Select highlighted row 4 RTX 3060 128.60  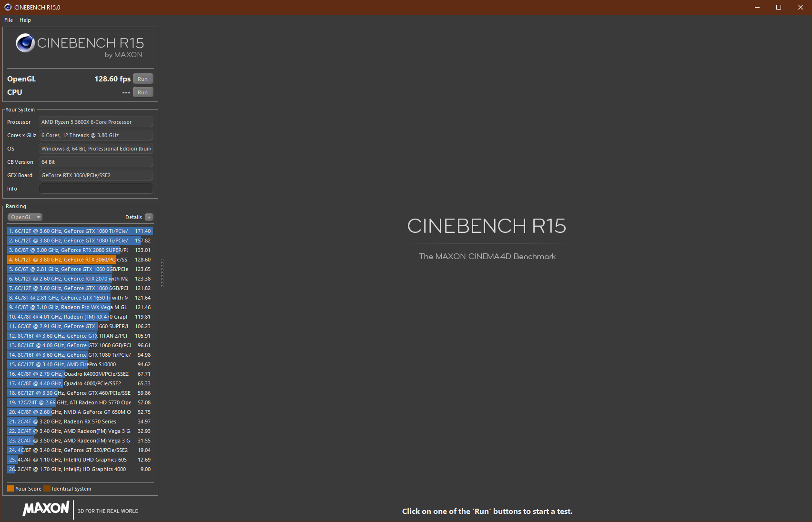[80, 260]
